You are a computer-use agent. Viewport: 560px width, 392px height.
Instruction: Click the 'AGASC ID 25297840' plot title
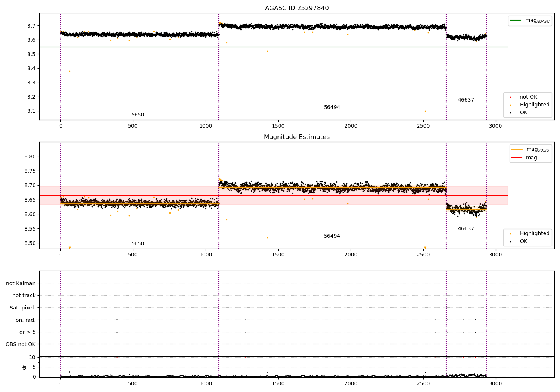point(297,8)
